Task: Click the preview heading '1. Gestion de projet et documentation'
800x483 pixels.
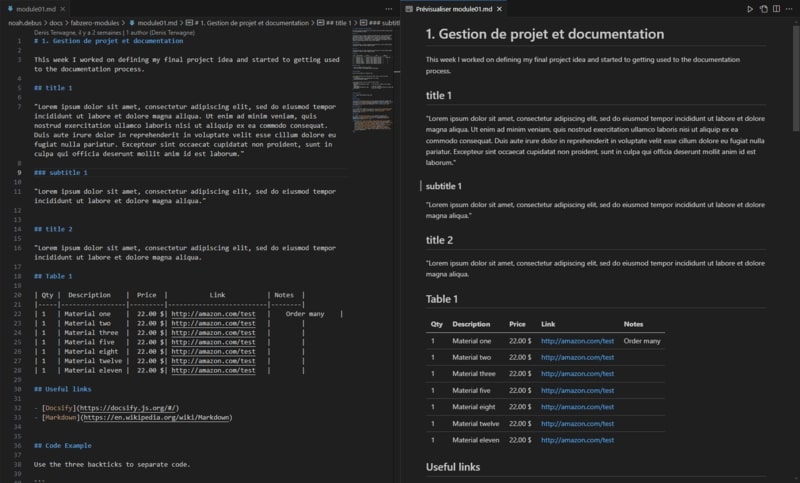Action: [x=545, y=34]
